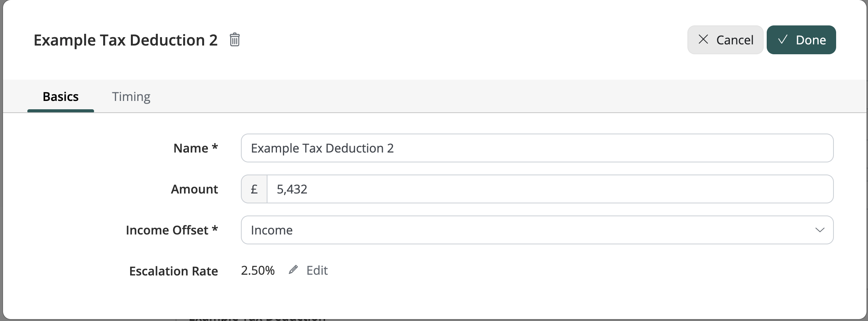868x321 pixels.
Task: Select the Basics tab
Action: tap(61, 97)
